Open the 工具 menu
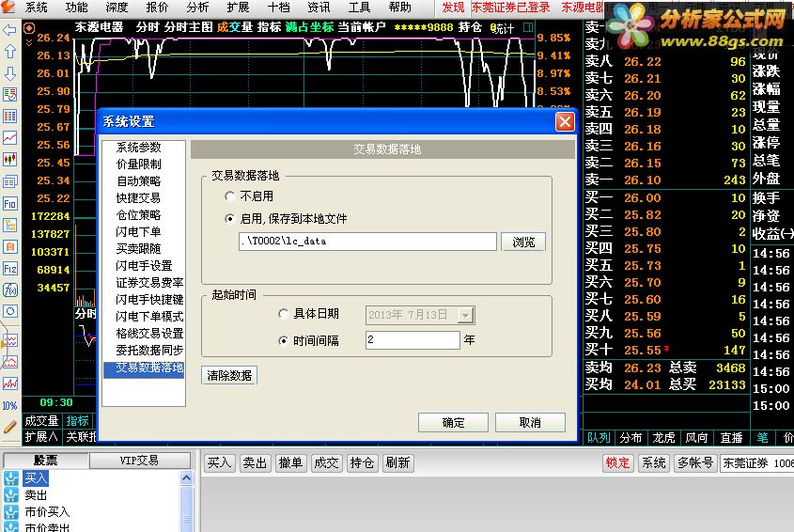The height and width of the screenshot is (532, 794). click(x=360, y=8)
